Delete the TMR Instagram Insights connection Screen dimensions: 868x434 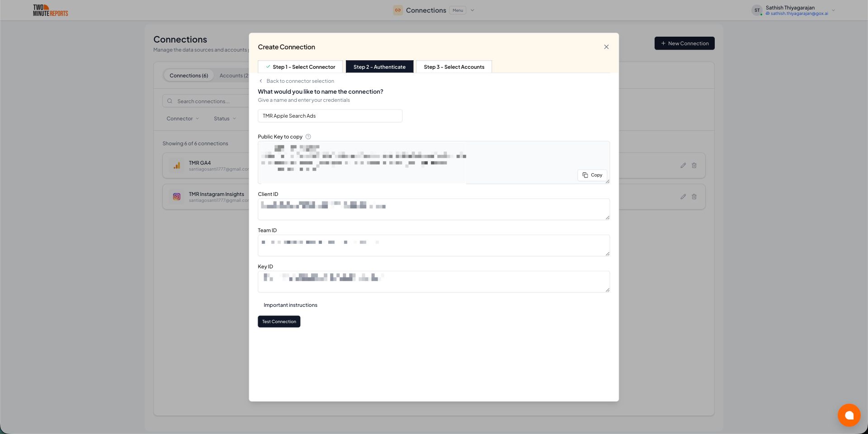coord(694,197)
